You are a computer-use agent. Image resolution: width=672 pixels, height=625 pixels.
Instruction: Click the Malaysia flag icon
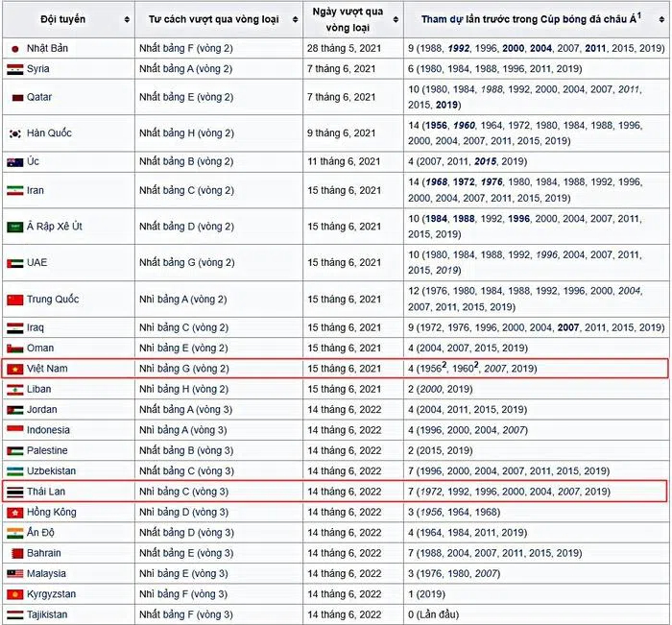click(x=15, y=573)
